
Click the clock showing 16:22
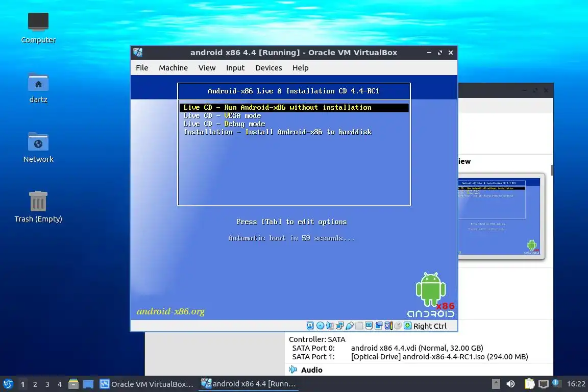point(576,384)
